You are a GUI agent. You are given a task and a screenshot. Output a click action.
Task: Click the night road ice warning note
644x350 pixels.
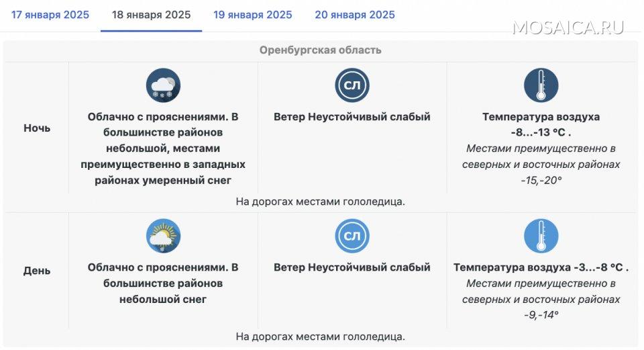321,201
